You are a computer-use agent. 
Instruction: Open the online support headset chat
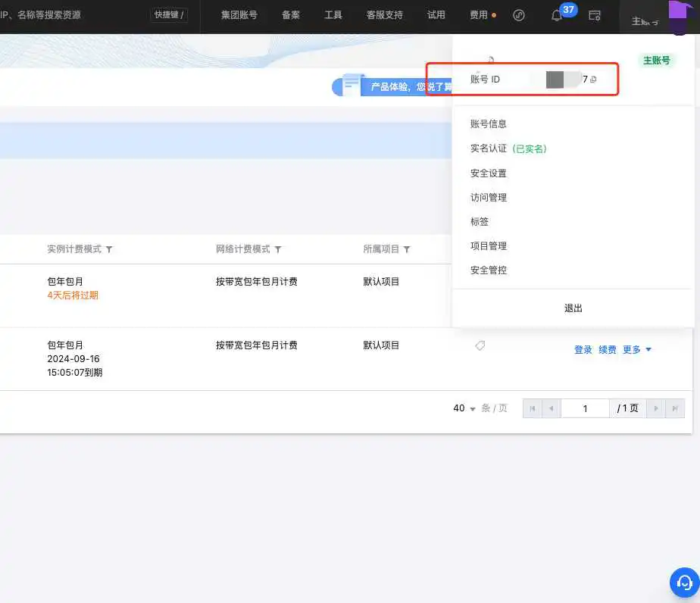pos(684,582)
